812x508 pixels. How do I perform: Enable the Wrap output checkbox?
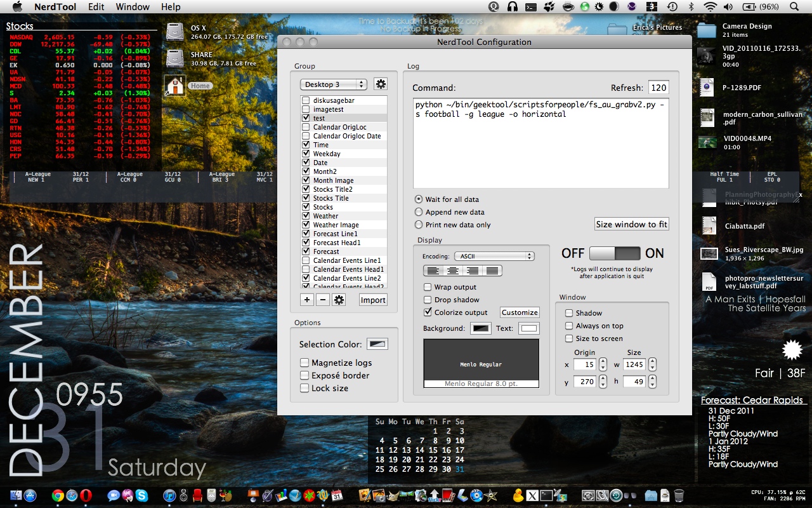tap(428, 287)
